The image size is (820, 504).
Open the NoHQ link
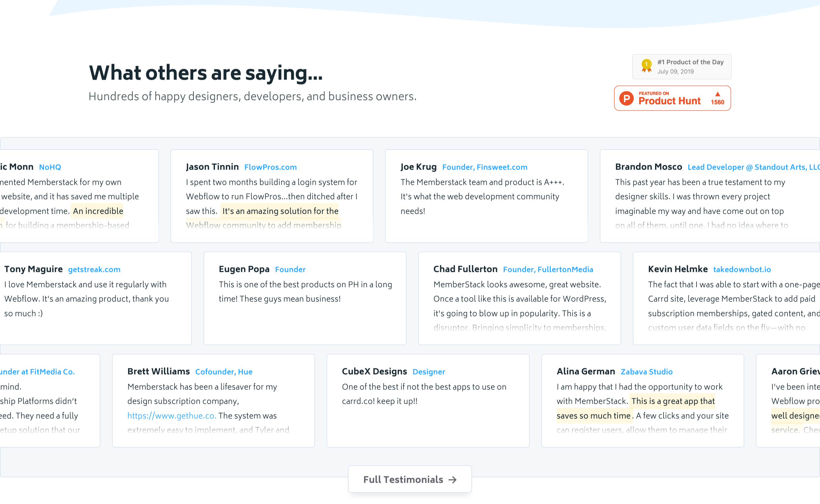(x=50, y=167)
